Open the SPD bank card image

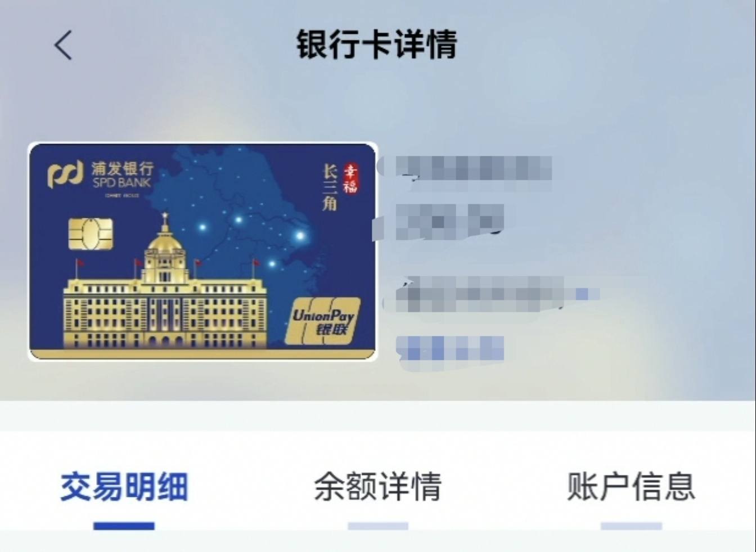202,252
